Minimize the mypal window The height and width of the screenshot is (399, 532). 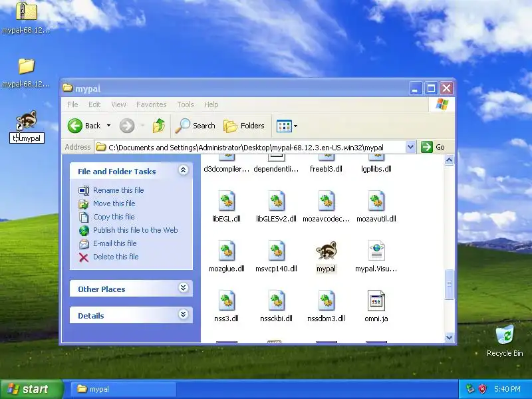coord(416,88)
